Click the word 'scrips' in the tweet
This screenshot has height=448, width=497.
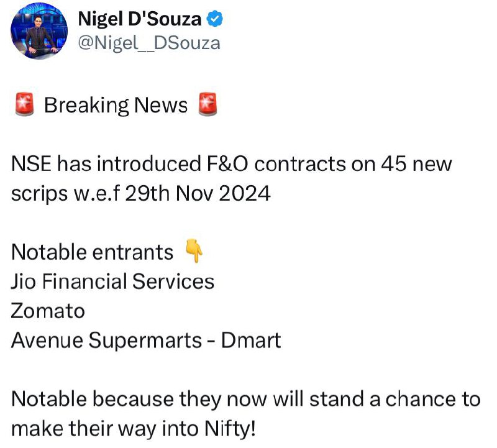point(39,194)
